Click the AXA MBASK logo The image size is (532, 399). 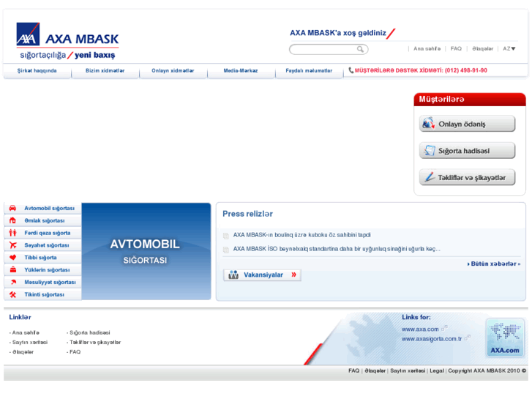tap(67, 41)
